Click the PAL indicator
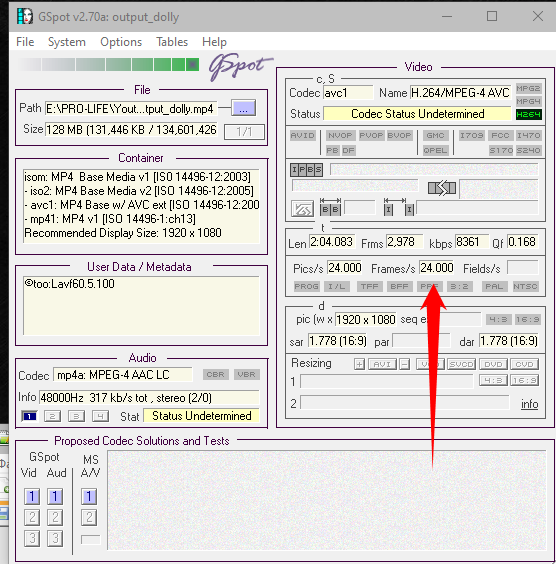 [494, 286]
